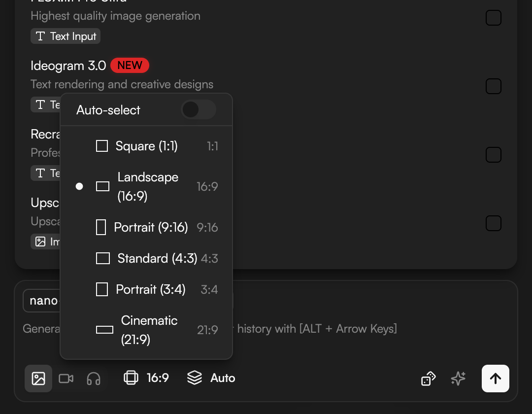
Task: Click the Auto-select label
Action: (108, 110)
